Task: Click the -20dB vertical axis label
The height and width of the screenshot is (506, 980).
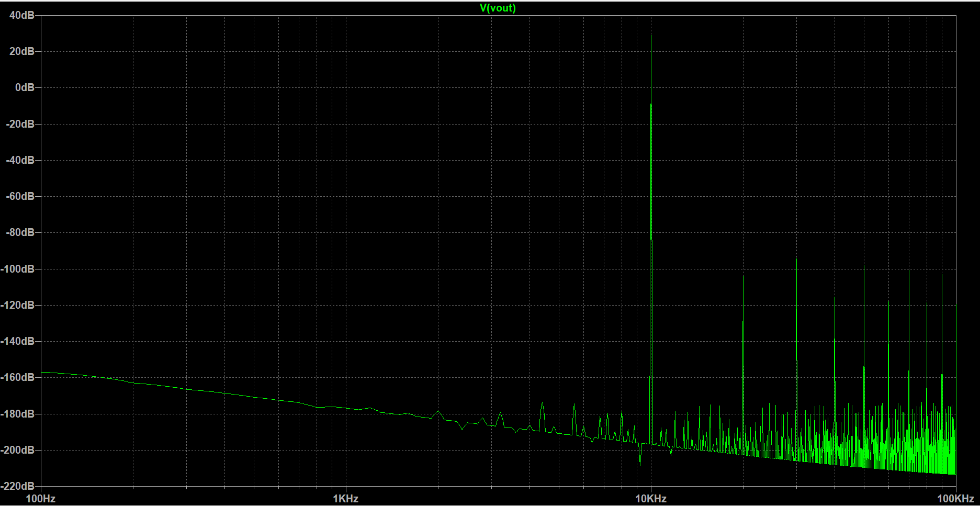Action: point(20,124)
